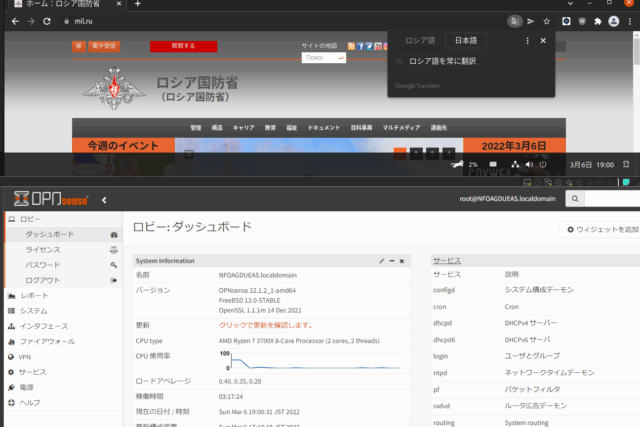Expand the システム sidebar section
640x427 pixels.
(x=63, y=311)
